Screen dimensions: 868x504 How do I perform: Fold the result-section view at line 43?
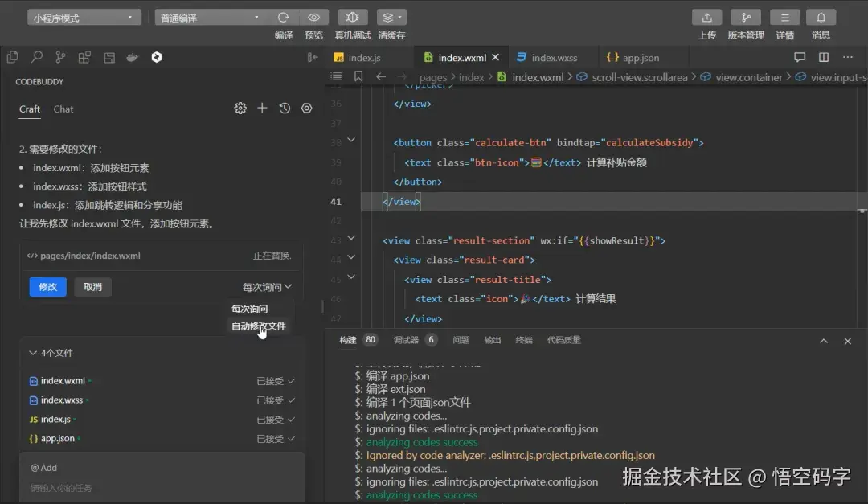pyautogui.click(x=351, y=238)
